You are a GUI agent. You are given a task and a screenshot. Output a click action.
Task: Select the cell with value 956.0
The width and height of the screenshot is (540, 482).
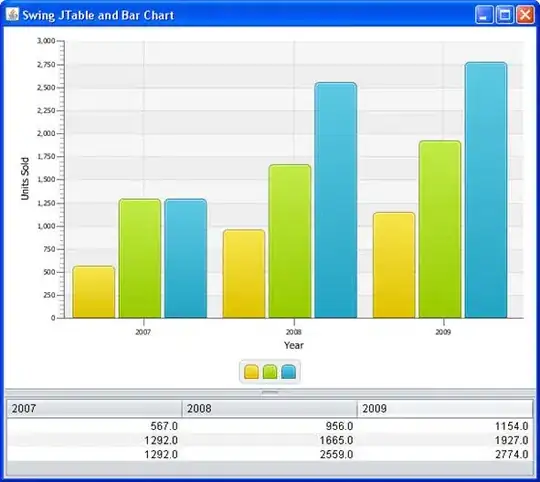270,426
